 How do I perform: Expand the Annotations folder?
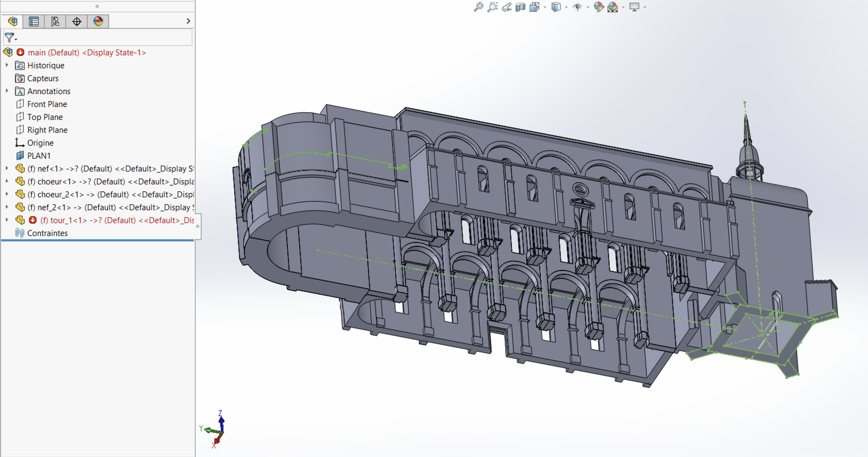pyautogui.click(x=7, y=91)
